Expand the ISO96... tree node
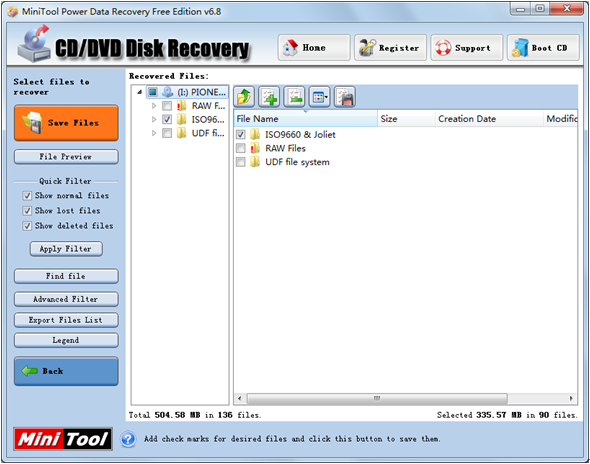 (154, 119)
